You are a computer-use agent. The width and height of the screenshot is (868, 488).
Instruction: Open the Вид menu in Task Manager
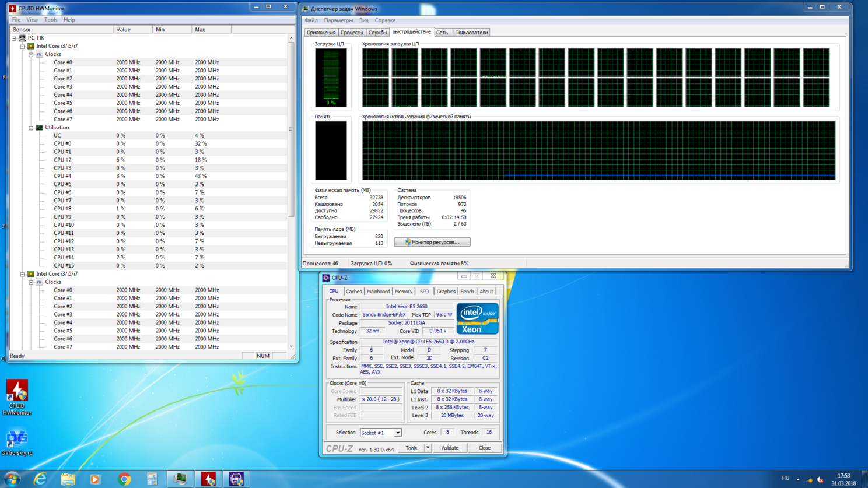pyautogui.click(x=363, y=20)
